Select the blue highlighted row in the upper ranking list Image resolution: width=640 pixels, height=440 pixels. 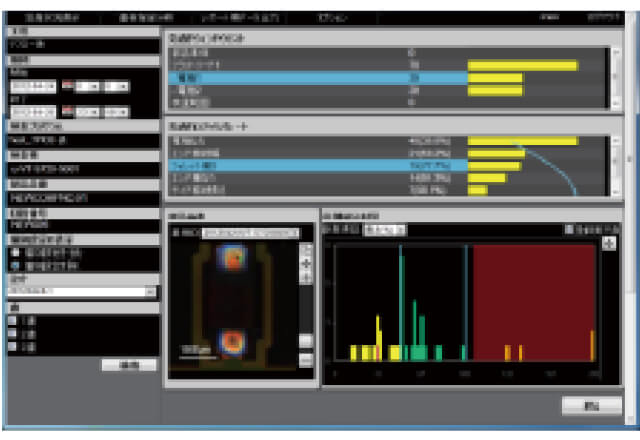tap(318, 78)
